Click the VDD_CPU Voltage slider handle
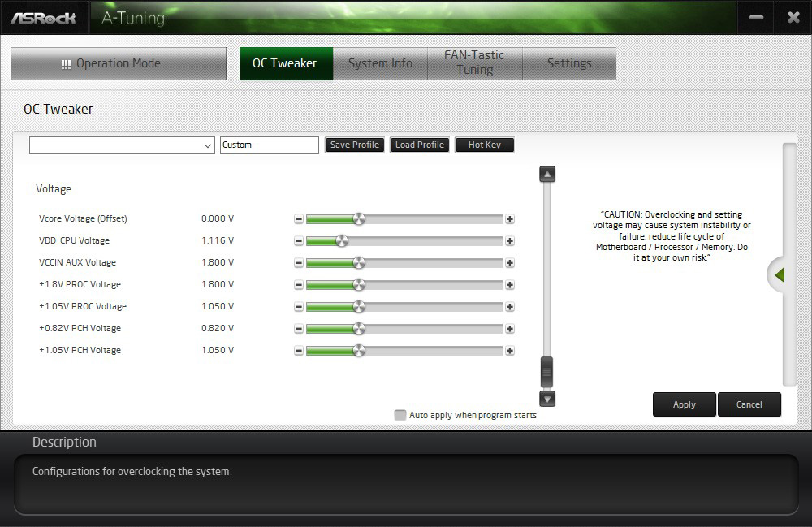812x527 pixels. coord(342,240)
